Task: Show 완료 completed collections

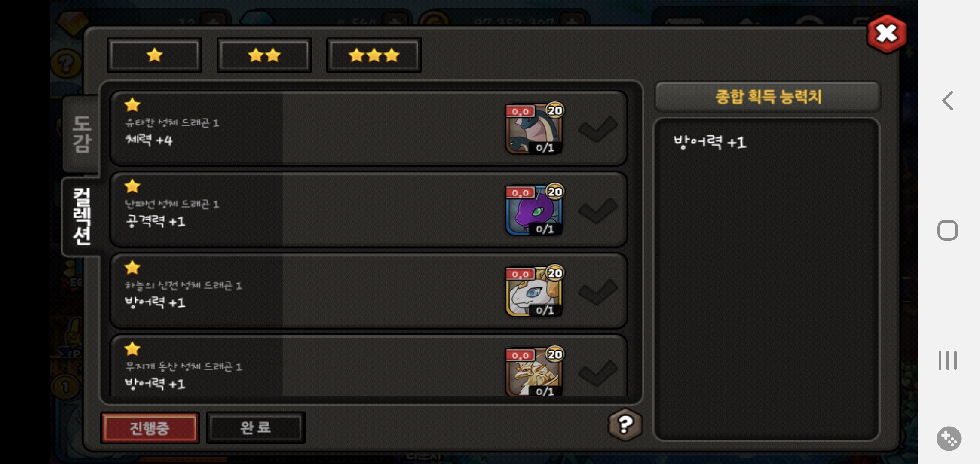Action: [256, 428]
